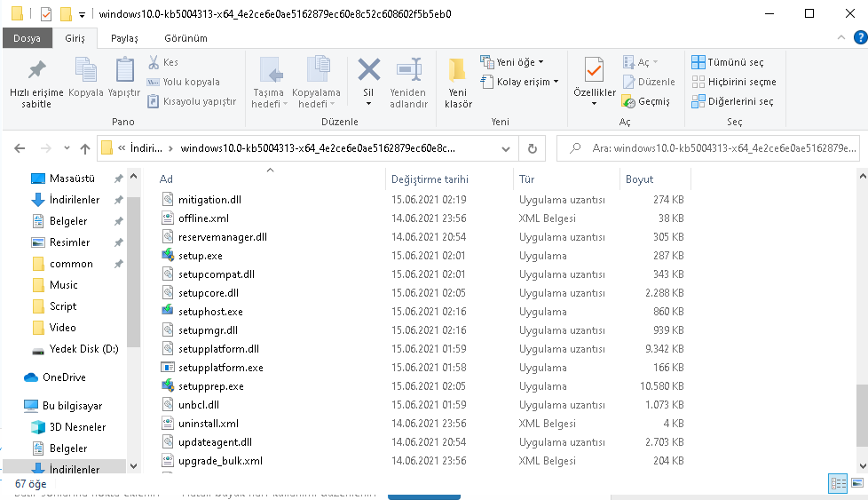Select mitigation.dll file
Image resolution: width=868 pixels, height=500 pixels.
[209, 199]
